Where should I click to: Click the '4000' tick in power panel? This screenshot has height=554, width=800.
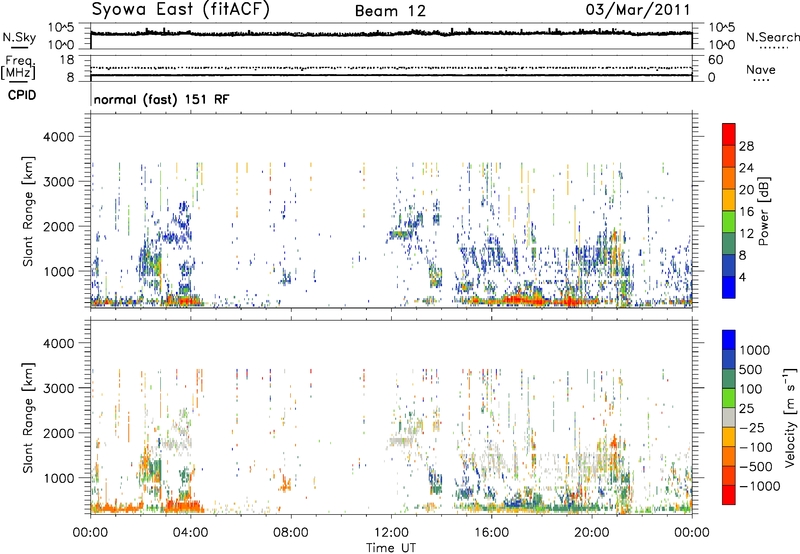(59, 137)
